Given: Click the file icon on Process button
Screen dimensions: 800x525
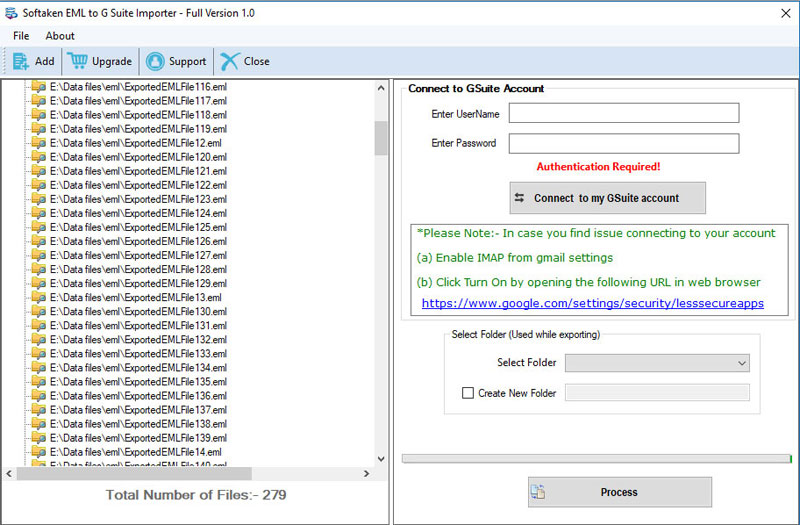Looking at the screenshot, I should (538, 492).
